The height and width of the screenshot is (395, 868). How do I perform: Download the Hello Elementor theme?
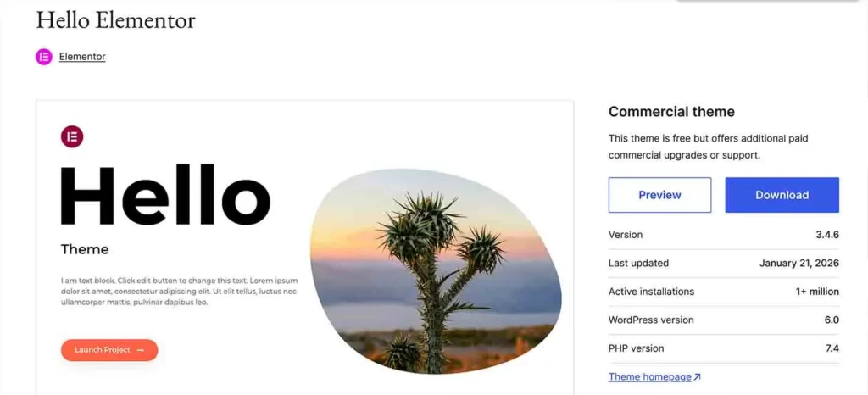coord(782,195)
